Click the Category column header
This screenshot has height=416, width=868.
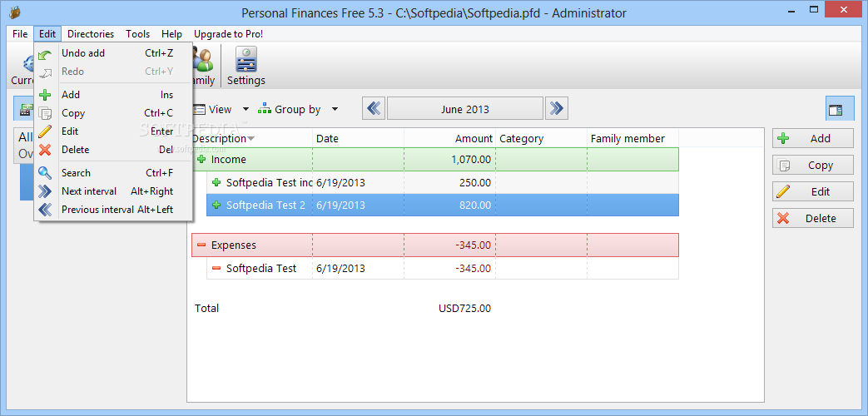pos(541,138)
